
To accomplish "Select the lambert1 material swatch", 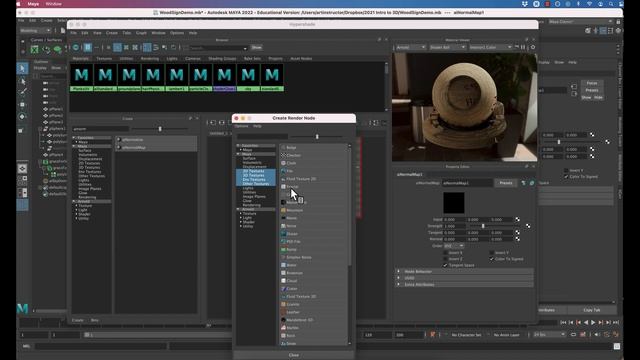I will coord(177,78).
